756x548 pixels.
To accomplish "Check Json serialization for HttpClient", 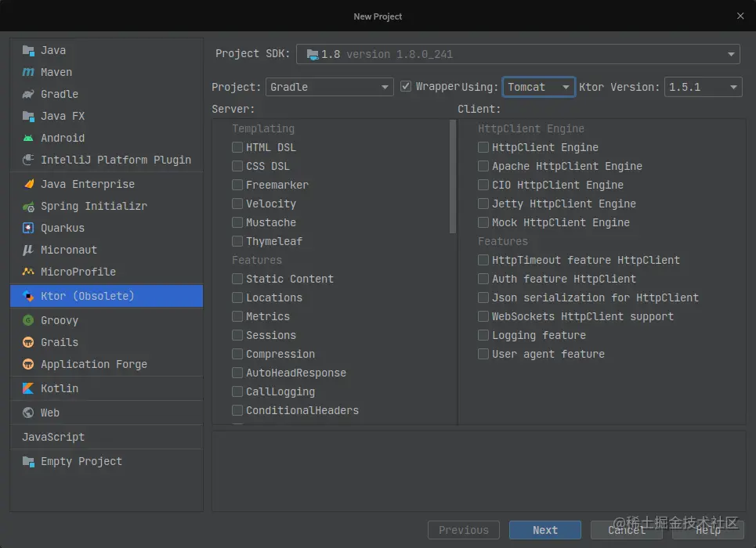I will click(x=483, y=297).
